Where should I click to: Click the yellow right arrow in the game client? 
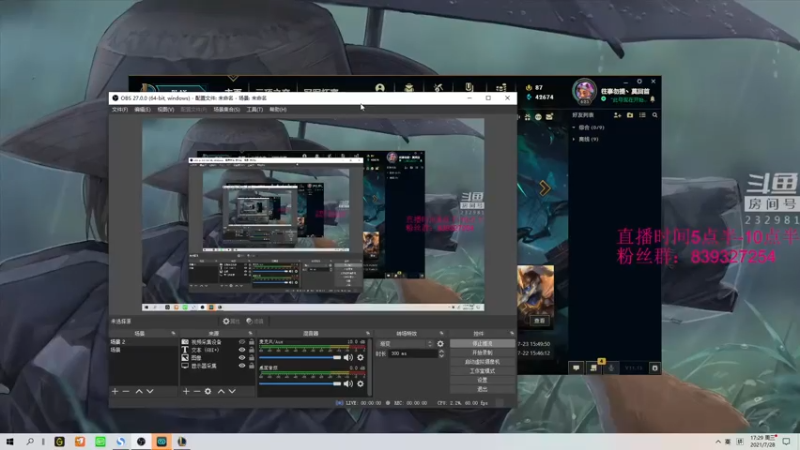544,188
